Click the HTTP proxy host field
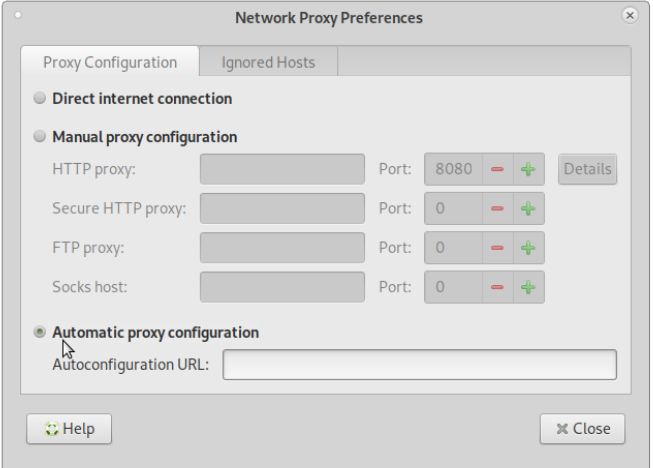Viewport: 653px width, 468px height. pos(282,169)
